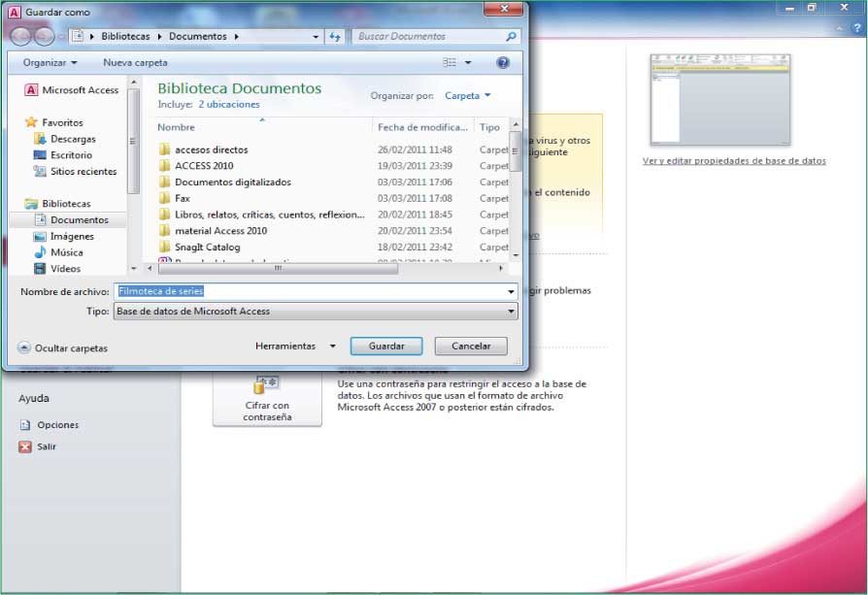The height and width of the screenshot is (595, 868).
Task: Select the SnagIt Catalog folder
Action: (x=199, y=247)
